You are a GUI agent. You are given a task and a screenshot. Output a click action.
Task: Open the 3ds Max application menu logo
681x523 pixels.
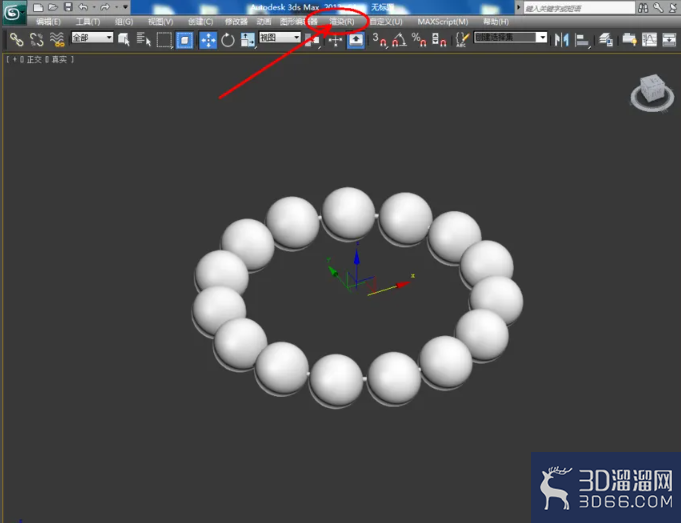pyautogui.click(x=14, y=13)
